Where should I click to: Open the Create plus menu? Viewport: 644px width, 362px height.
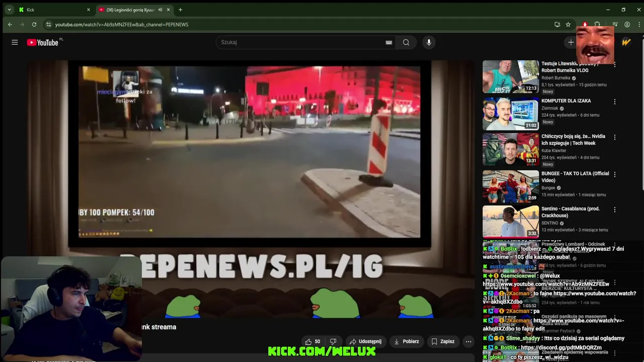(571, 42)
